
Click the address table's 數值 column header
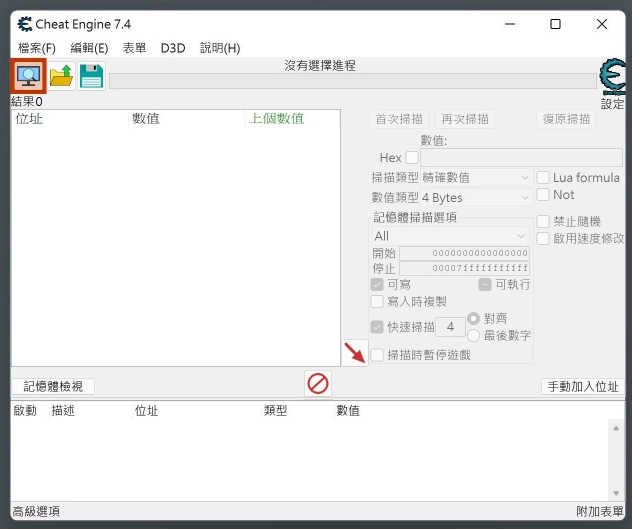coord(347,410)
